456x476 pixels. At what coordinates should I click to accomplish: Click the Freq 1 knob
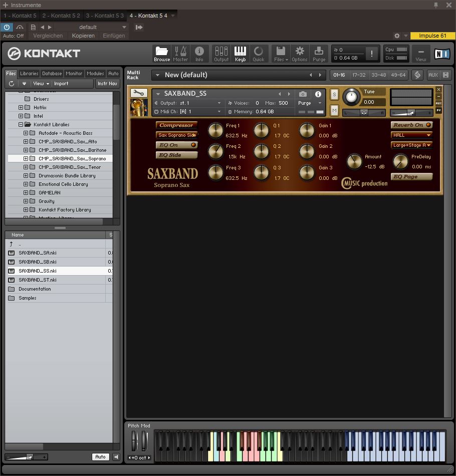[x=215, y=131]
